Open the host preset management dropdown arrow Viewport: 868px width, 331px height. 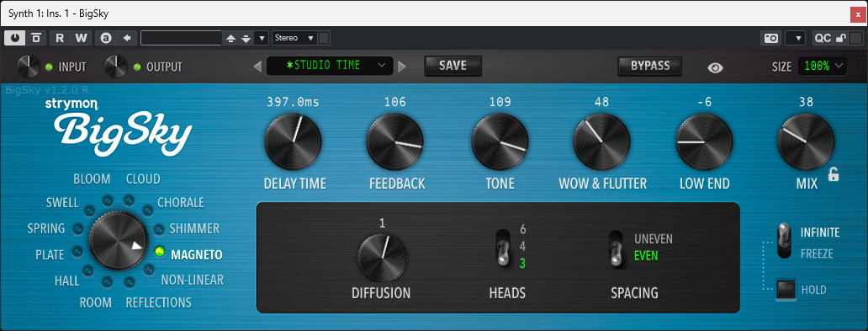pos(262,38)
